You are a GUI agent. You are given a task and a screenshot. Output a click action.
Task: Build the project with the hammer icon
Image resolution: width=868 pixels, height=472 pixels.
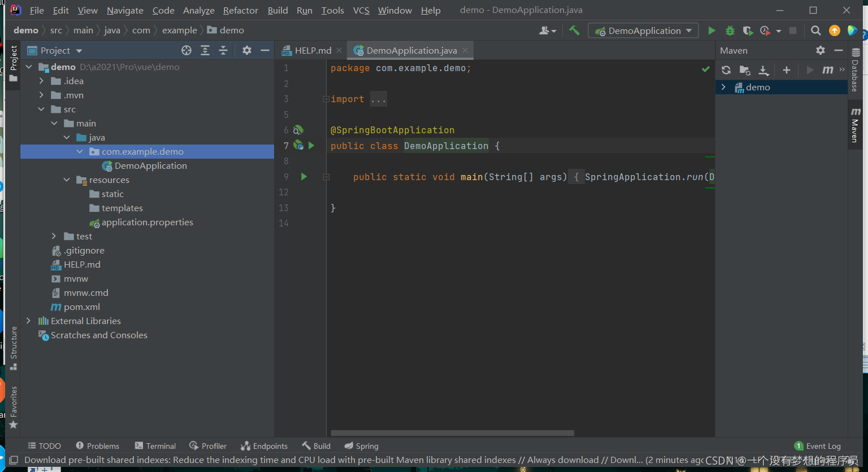coord(574,30)
